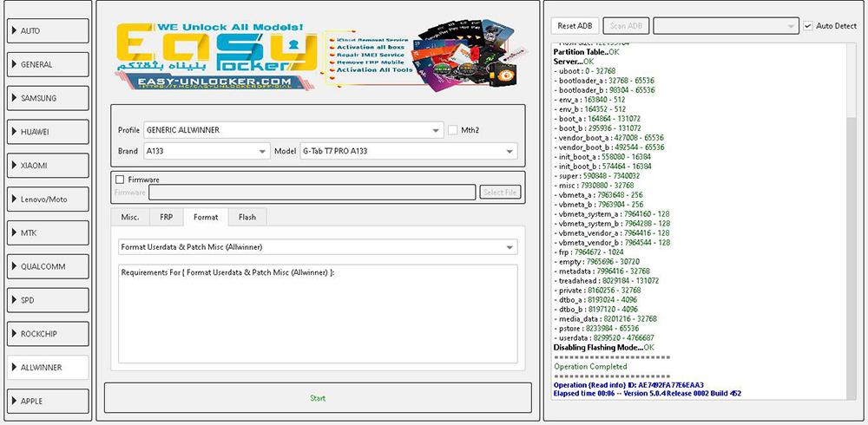Click the 'uboot : 0 - 32768' log line
868x425 pixels.
coord(584,71)
